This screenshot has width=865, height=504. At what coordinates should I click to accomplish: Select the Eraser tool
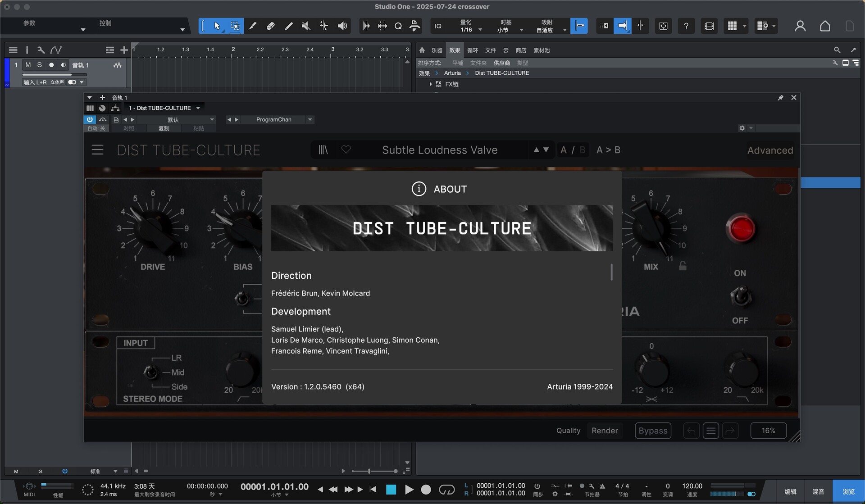point(270,26)
